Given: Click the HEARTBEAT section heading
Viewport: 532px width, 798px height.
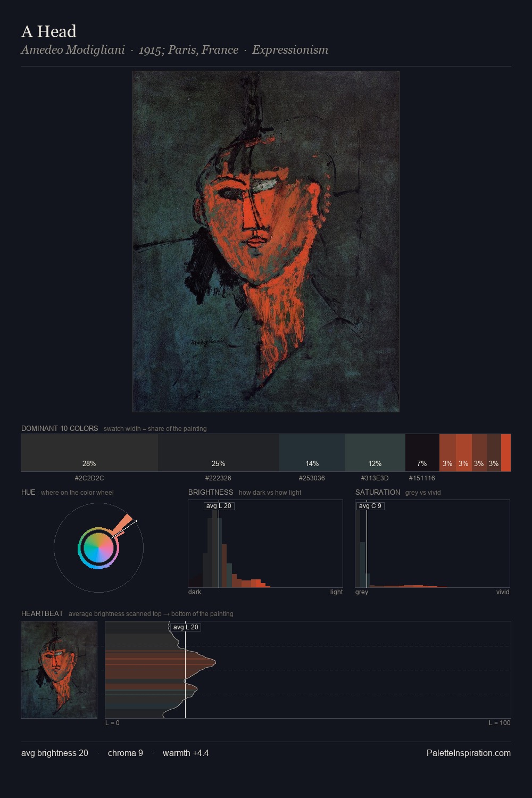Looking at the screenshot, I should (x=42, y=613).
